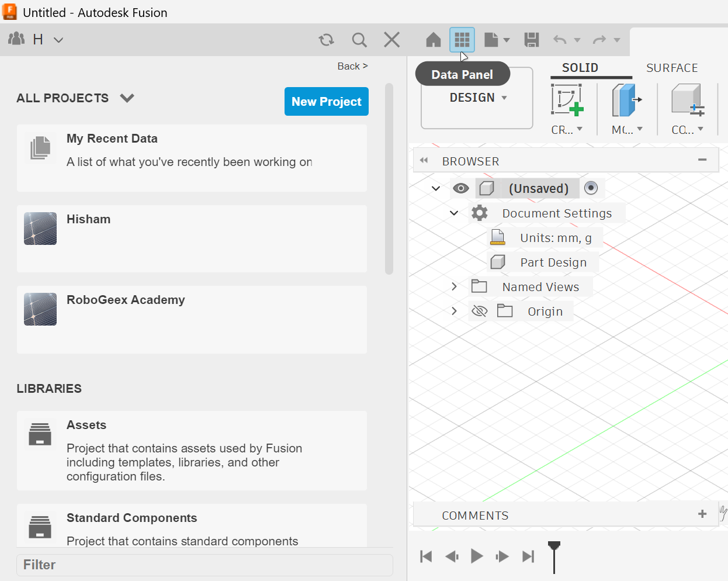Viewport: 728px width, 581px height.
Task: Open the team hub people icon
Action: point(16,39)
